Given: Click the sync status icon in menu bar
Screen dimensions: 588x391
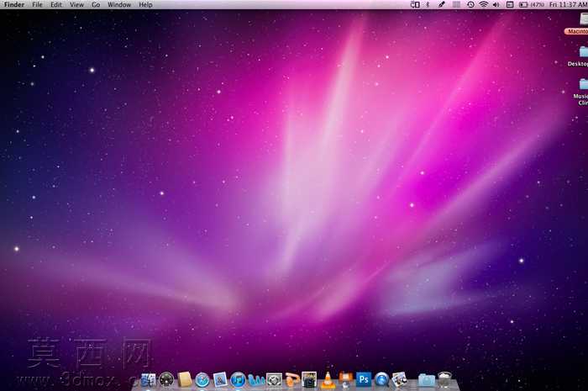Looking at the screenshot, I should click(x=415, y=4).
